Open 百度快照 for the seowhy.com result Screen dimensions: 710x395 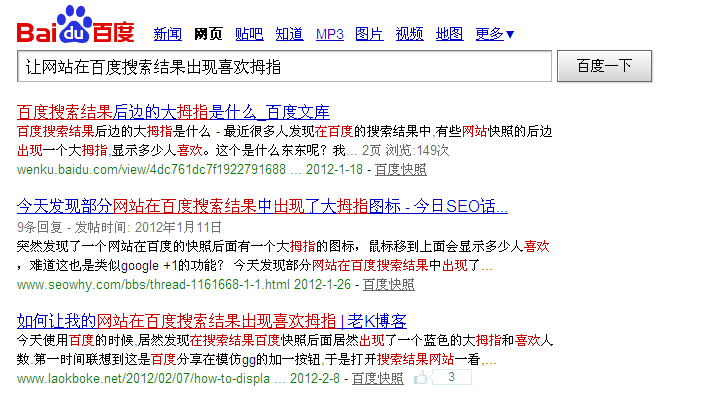[x=389, y=284]
